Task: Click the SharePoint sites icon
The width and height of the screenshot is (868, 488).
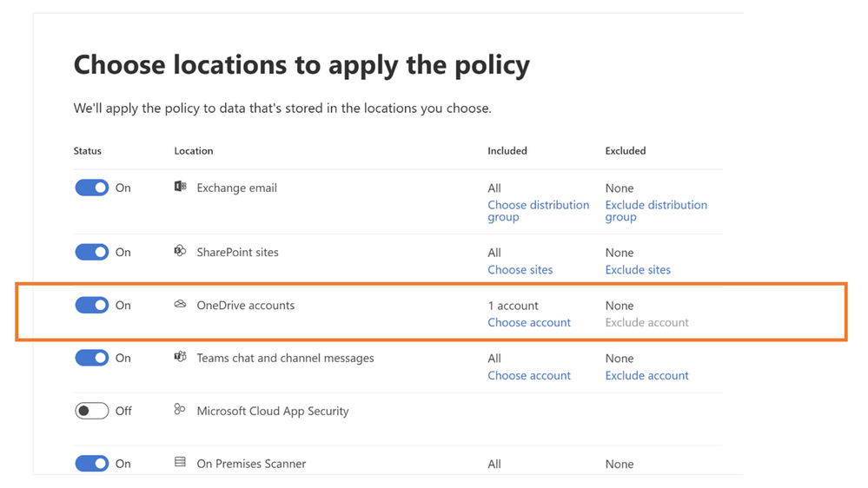Action: click(180, 252)
